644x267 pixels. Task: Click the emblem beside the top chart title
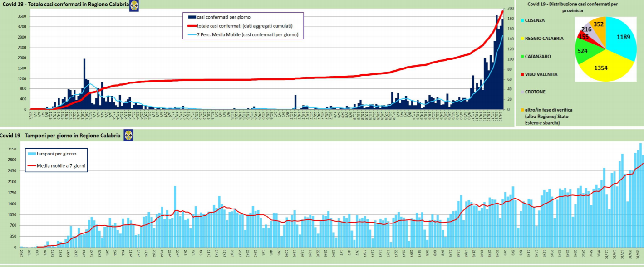click(134, 6)
